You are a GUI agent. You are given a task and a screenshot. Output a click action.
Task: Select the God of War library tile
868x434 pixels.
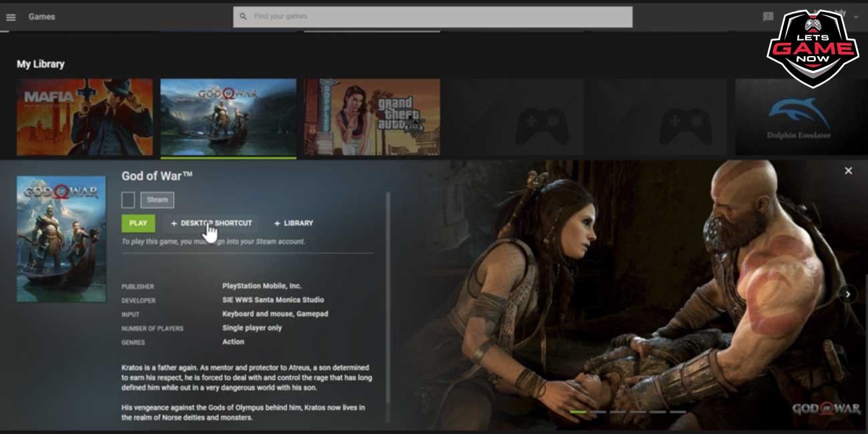(x=228, y=118)
